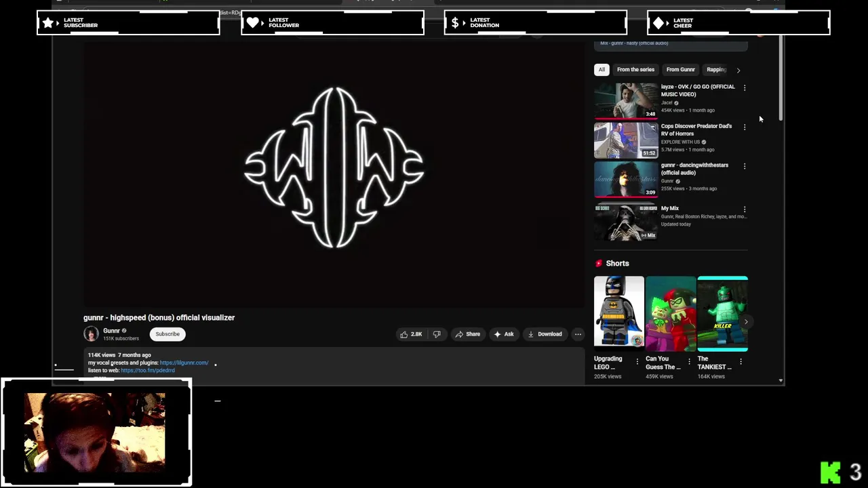Click the Shorts section icon

(599, 264)
